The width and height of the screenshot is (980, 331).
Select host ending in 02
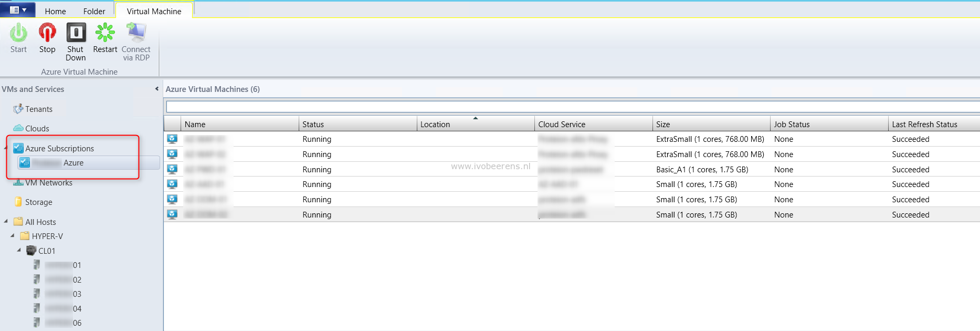(x=63, y=280)
